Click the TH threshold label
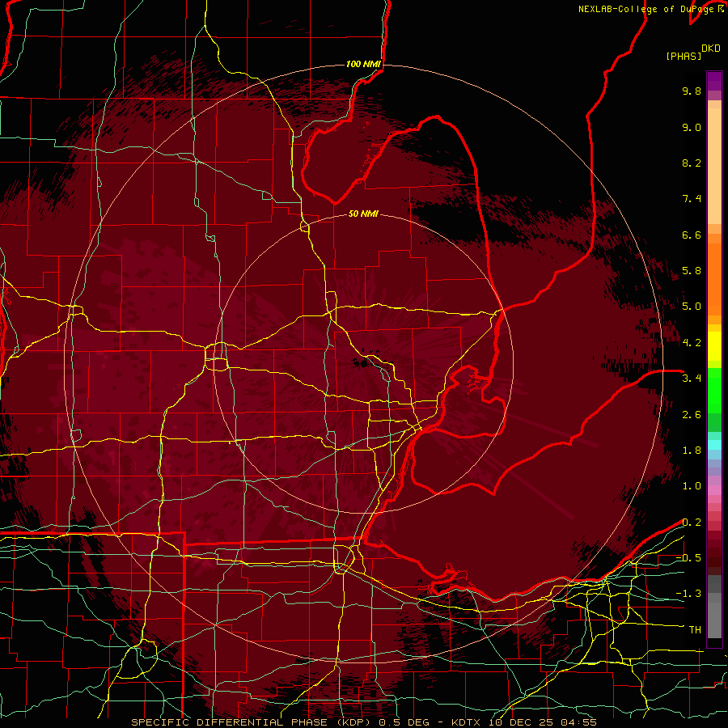The height and width of the screenshot is (728, 728). [695, 630]
